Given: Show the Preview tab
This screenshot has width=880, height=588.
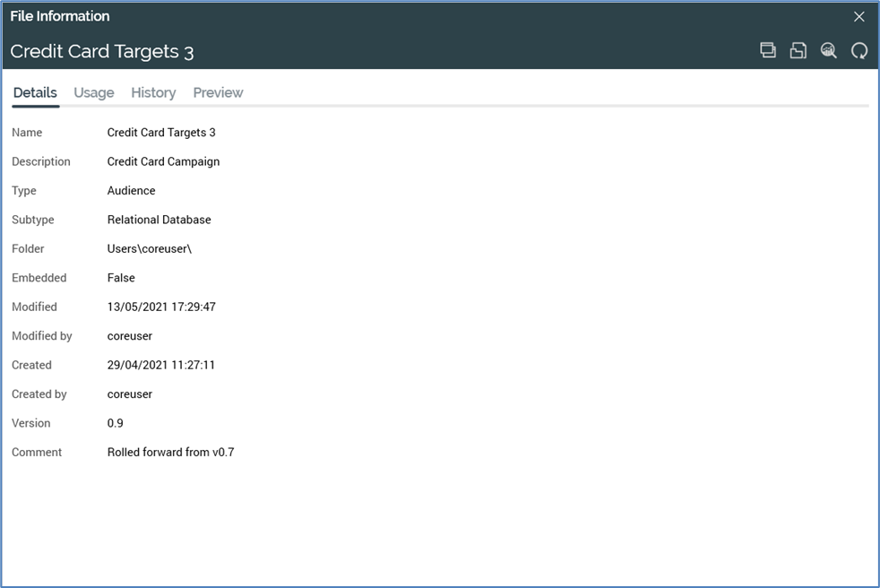Looking at the screenshot, I should coord(218,92).
